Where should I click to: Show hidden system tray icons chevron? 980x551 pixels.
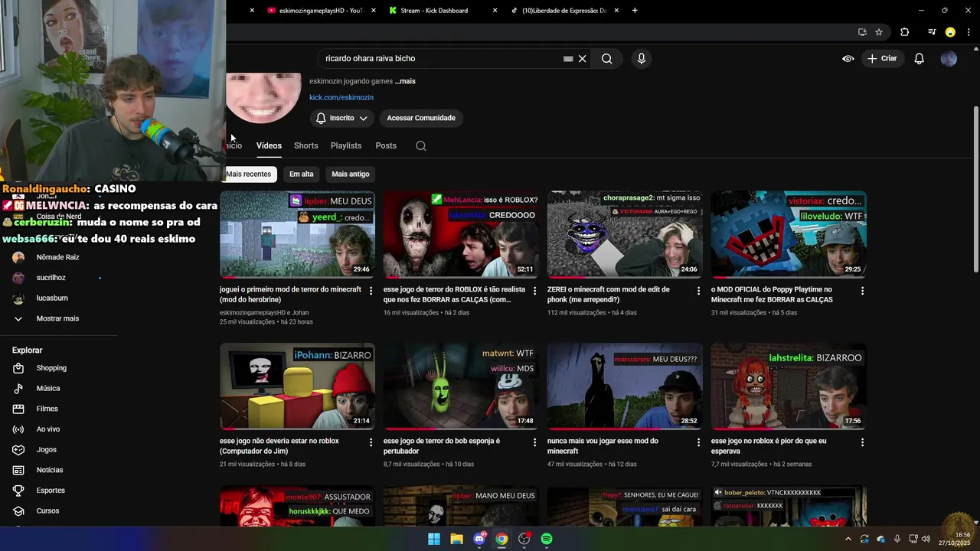(848, 539)
